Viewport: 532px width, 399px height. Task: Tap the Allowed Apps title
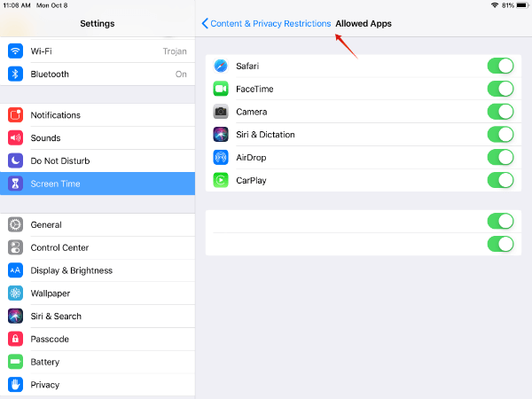tap(364, 23)
